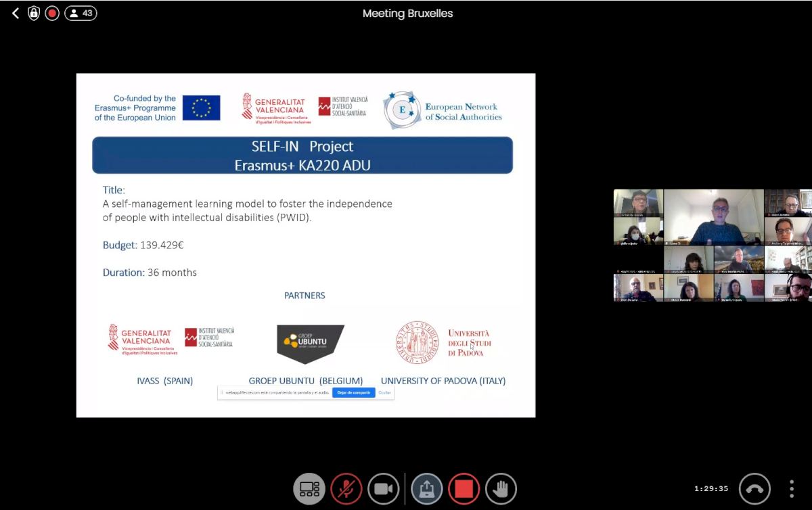
Task: Click the 1:29:35 meeting timer
Action: coord(711,488)
